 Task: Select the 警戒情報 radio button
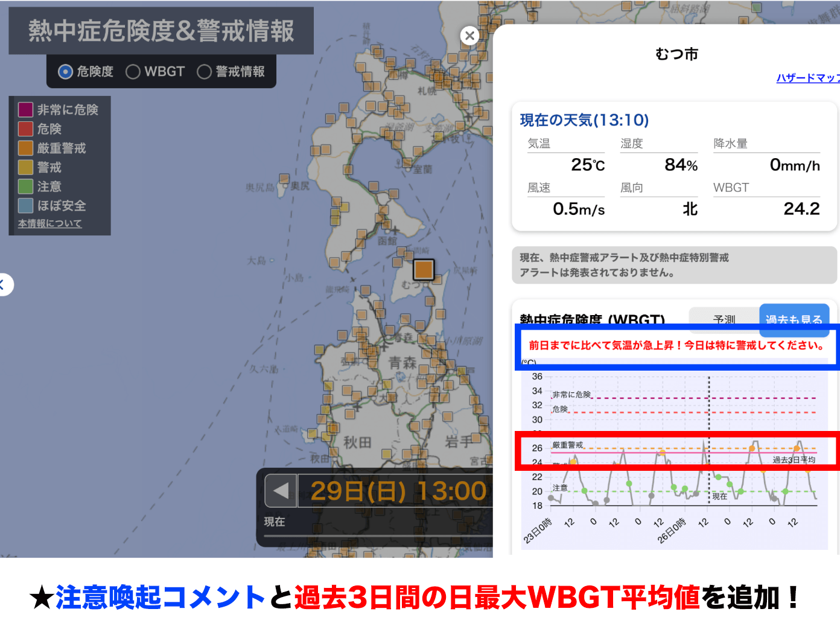205,72
